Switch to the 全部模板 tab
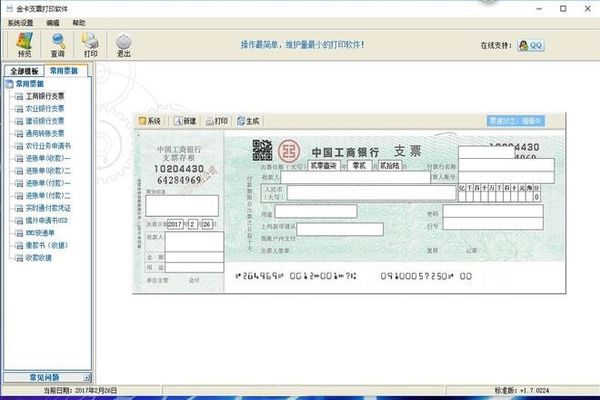Viewport: 600px width, 400px height. tap(24, 72)
